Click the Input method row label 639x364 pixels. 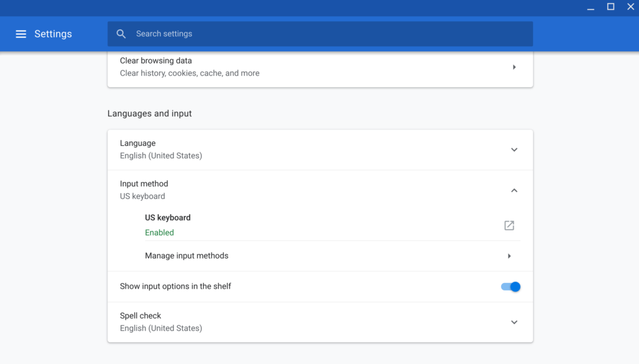click(144, 184)
